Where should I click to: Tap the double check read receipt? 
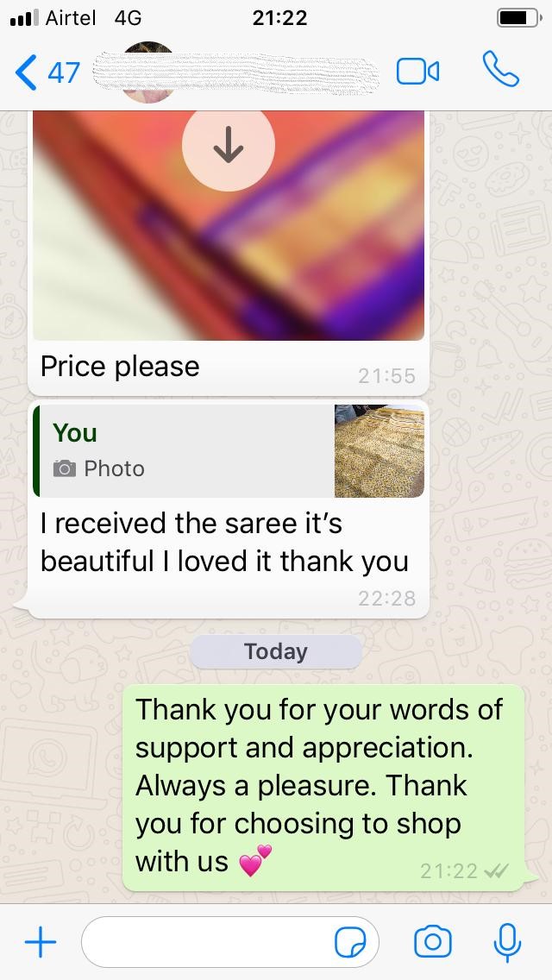[x=496, y=870]
